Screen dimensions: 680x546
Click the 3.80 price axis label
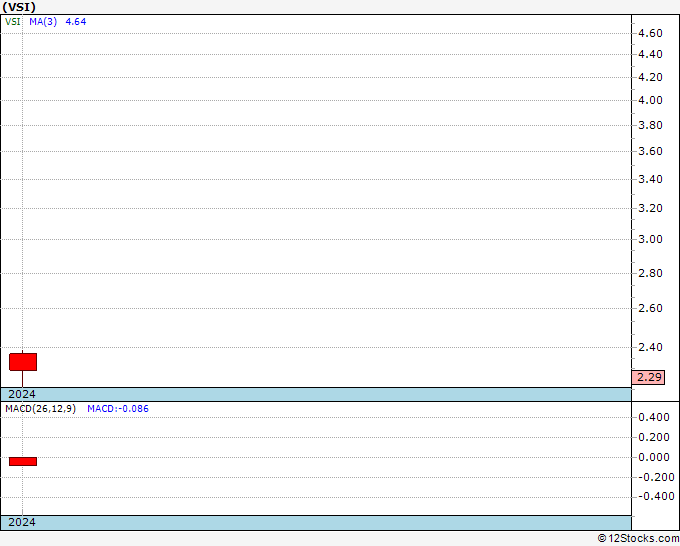click(651, 125)
